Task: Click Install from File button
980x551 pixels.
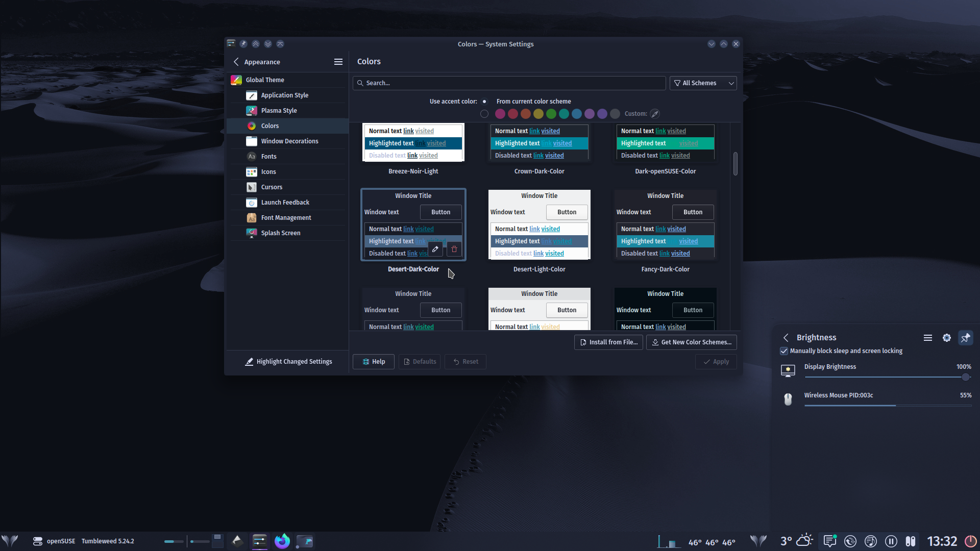Action: 608,342
